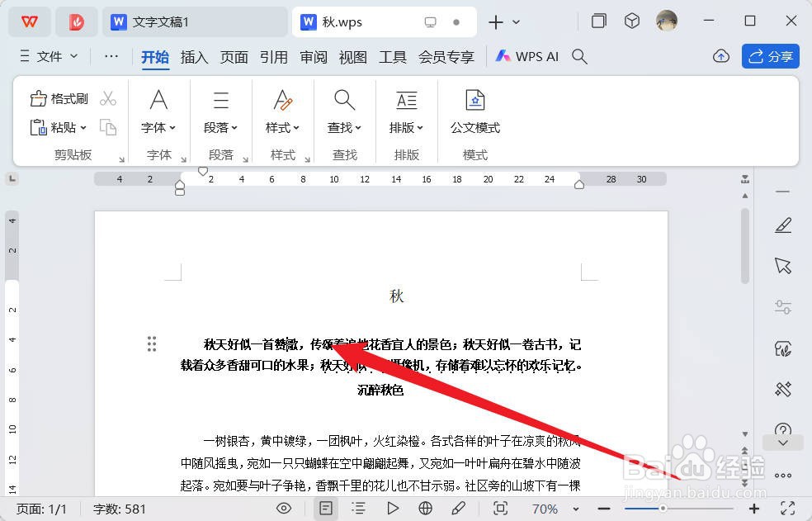The width and height of the screenshot is (812, 521).
Task: Select the cursor tool in the right sidebar
Action: click(782, 264)
